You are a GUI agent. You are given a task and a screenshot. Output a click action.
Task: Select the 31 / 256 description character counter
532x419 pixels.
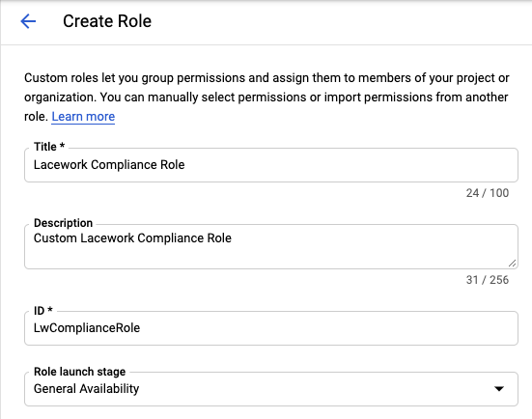click(x=488, y=280)
